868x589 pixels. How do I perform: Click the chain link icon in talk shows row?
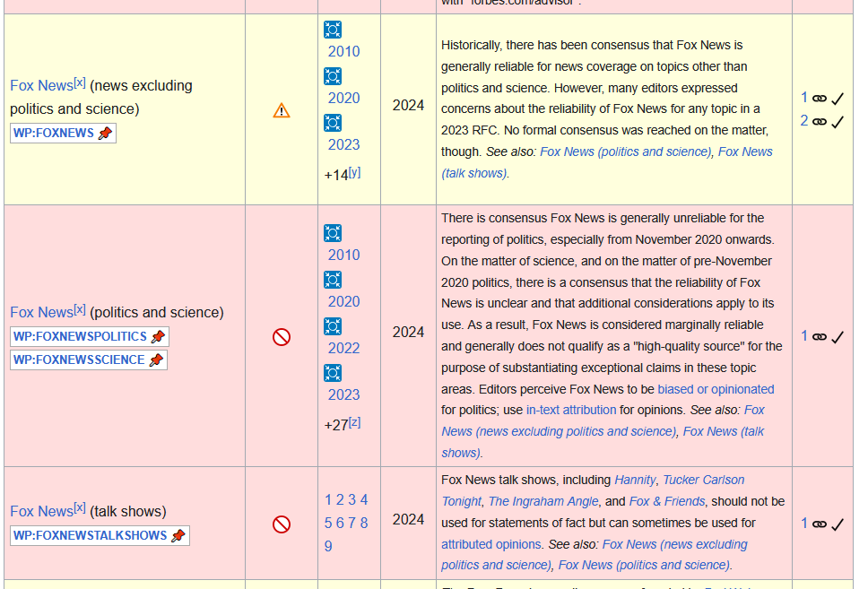819,524
